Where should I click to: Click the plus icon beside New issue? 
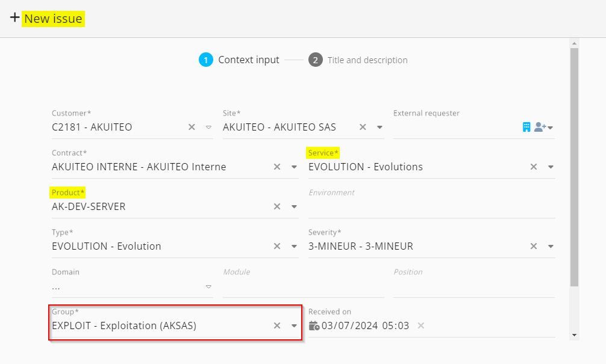click(14, 18)
